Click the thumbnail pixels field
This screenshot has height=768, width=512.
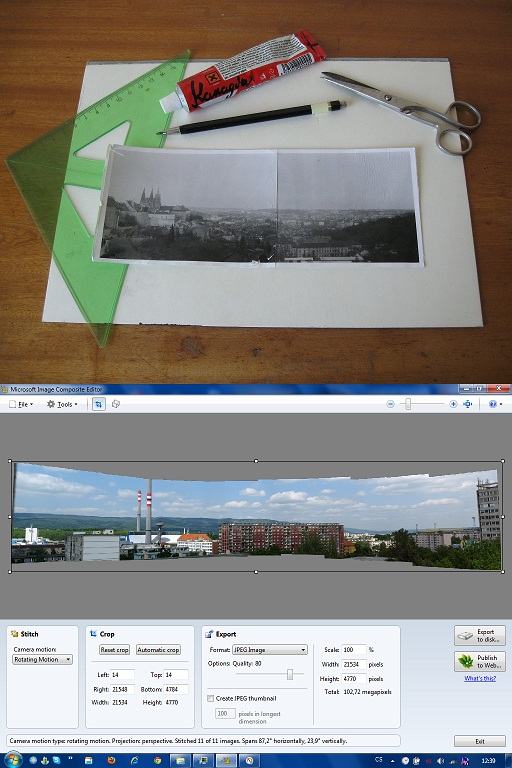[x=225, y=713]
